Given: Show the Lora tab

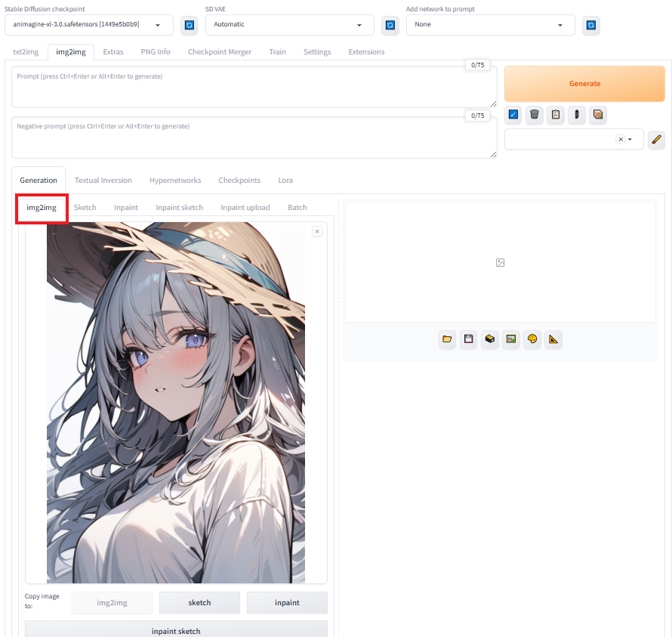Looking at the screenshot, I should point(285,181).
